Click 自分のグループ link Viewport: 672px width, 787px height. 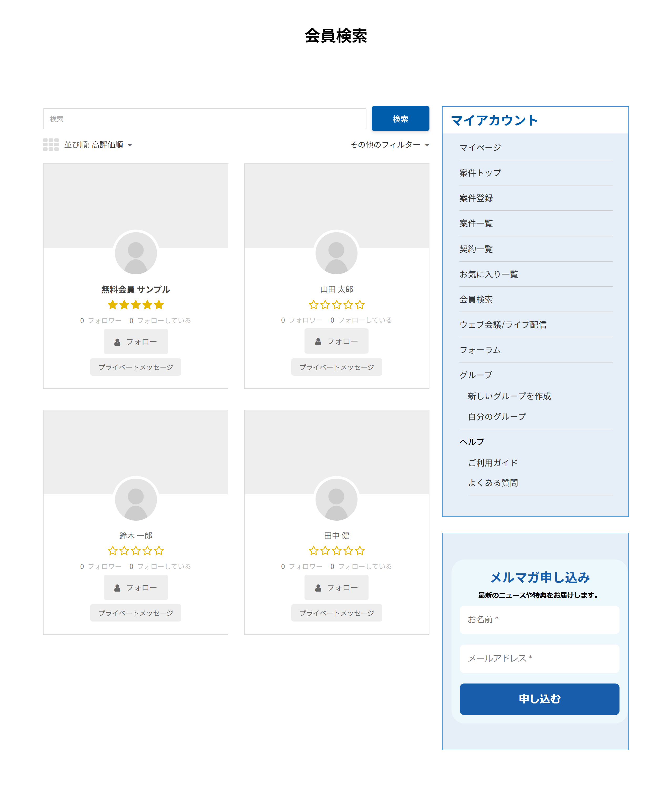[x=497, y=417]
